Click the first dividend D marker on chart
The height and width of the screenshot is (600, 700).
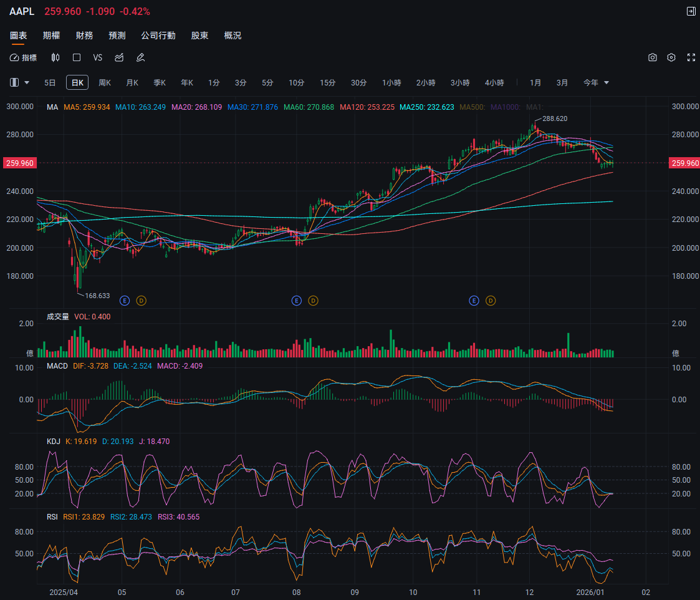pos(141,301)
